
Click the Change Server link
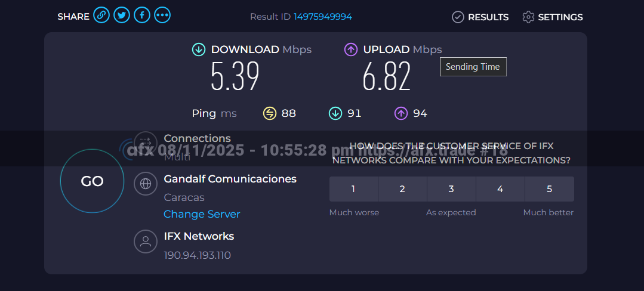pos(202,214)
